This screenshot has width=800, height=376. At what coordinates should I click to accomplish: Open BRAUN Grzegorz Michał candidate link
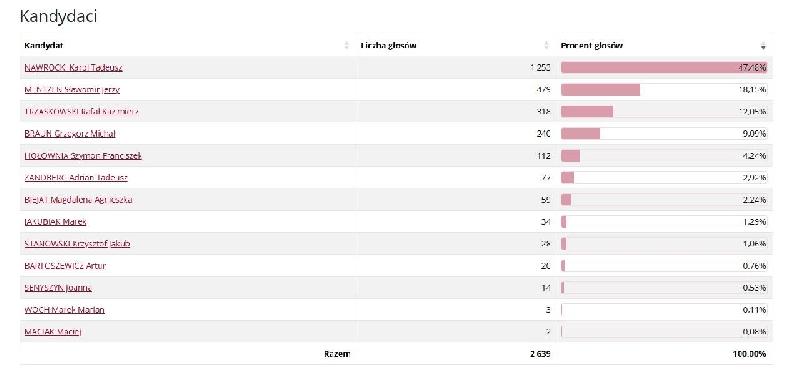[70, 134]
